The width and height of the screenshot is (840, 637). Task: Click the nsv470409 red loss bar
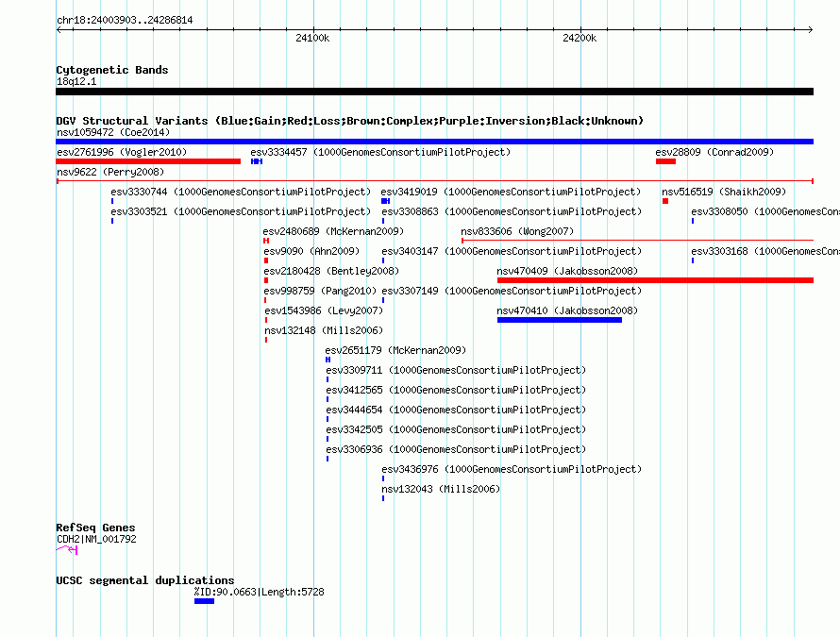pos(655,280)
